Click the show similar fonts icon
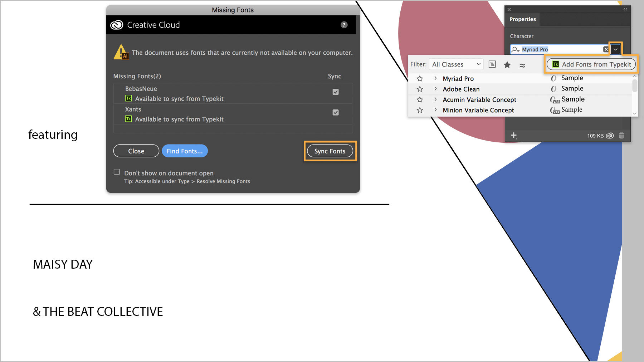The image size is (644, 362). click(x=523, y=65)
